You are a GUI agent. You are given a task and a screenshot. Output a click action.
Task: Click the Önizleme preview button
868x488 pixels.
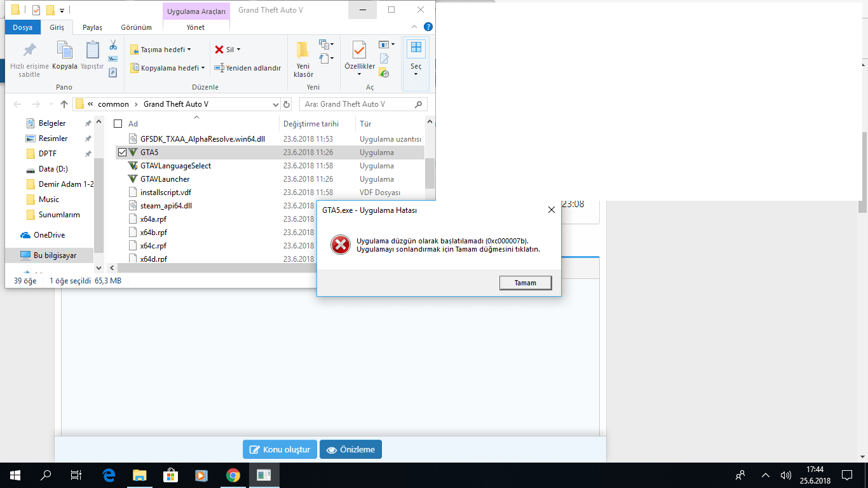click(x=351, y=449)
